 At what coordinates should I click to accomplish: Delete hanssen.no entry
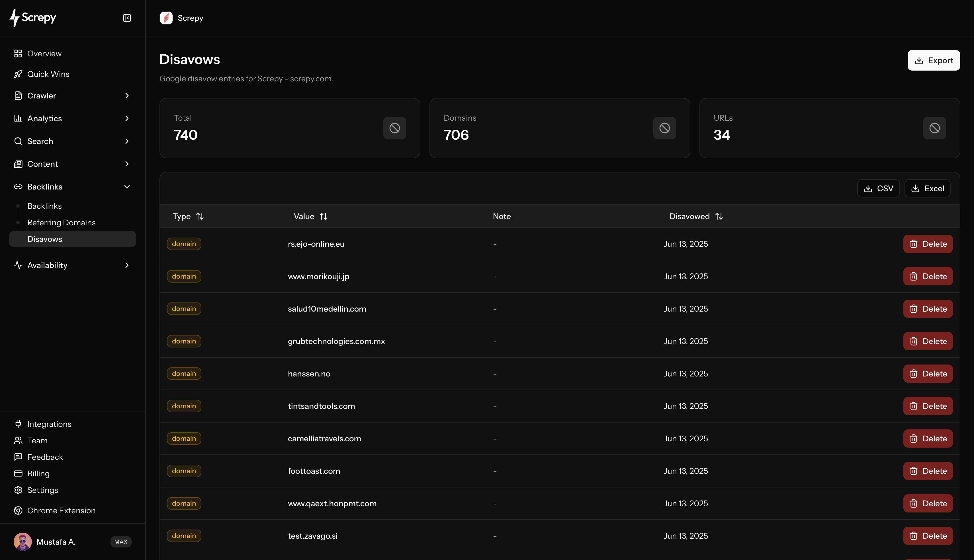928,373
